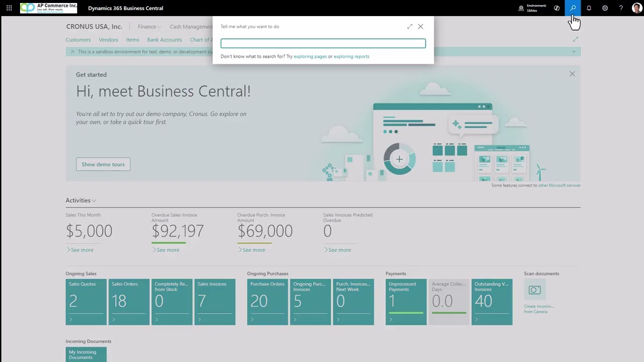This screenshot has width=644, height=362.
Task: Open the Cash Management menu
Action: (x=191, y=27)
